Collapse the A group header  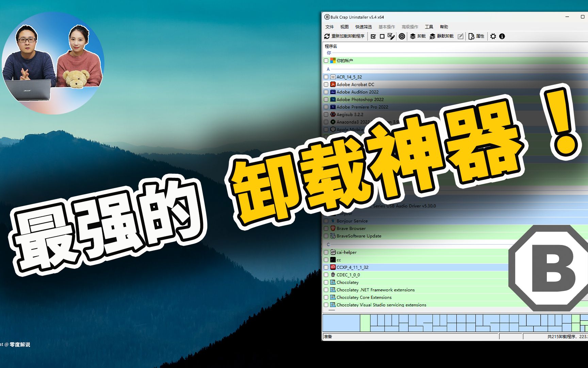[328, 69]
